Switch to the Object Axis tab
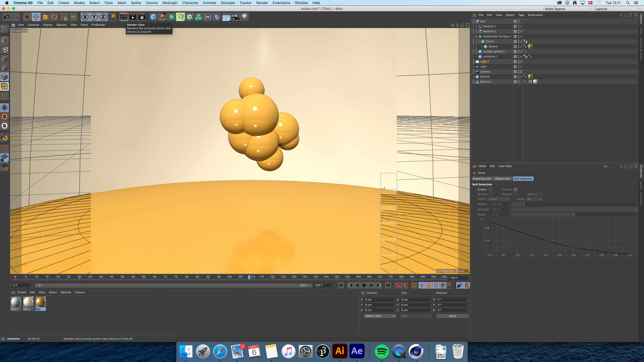The width and height of the screenshot is (644, 362). tap(502, 179)
